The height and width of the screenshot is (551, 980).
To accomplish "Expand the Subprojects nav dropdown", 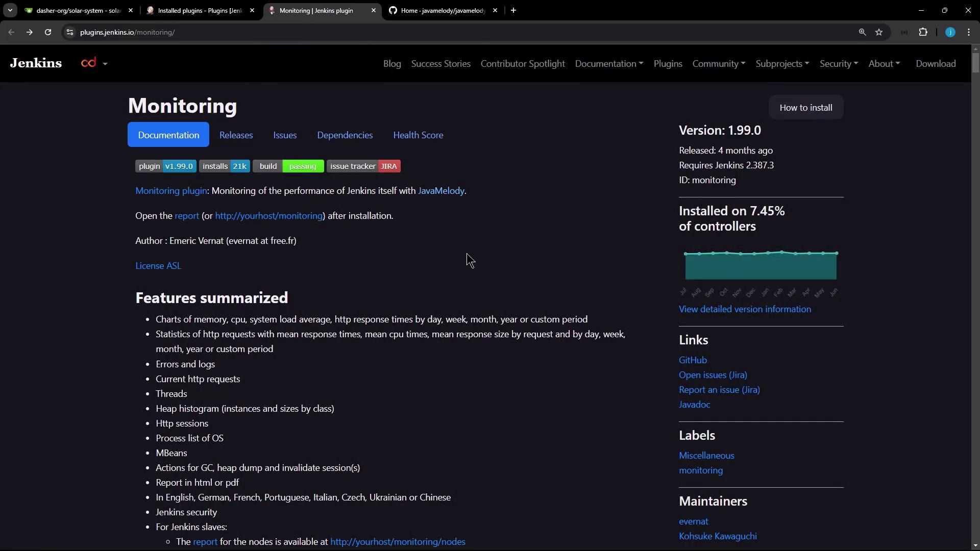I will 782,64.
